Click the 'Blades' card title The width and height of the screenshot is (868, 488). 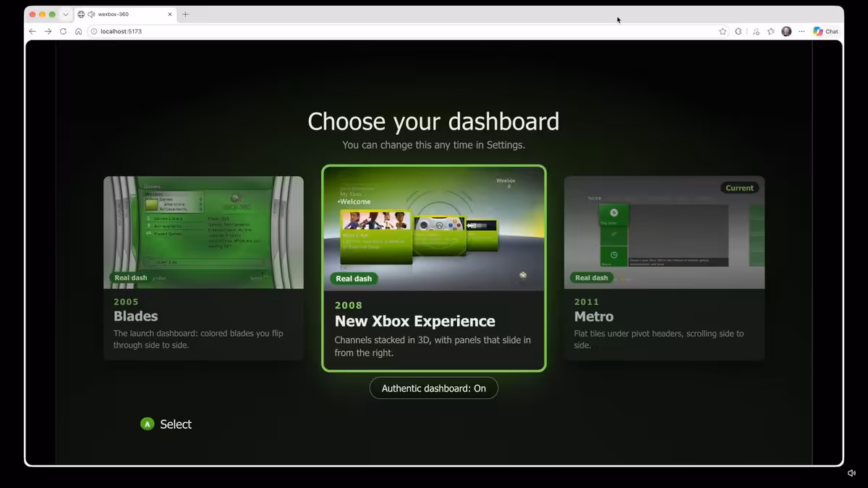(x=135, y=316)
